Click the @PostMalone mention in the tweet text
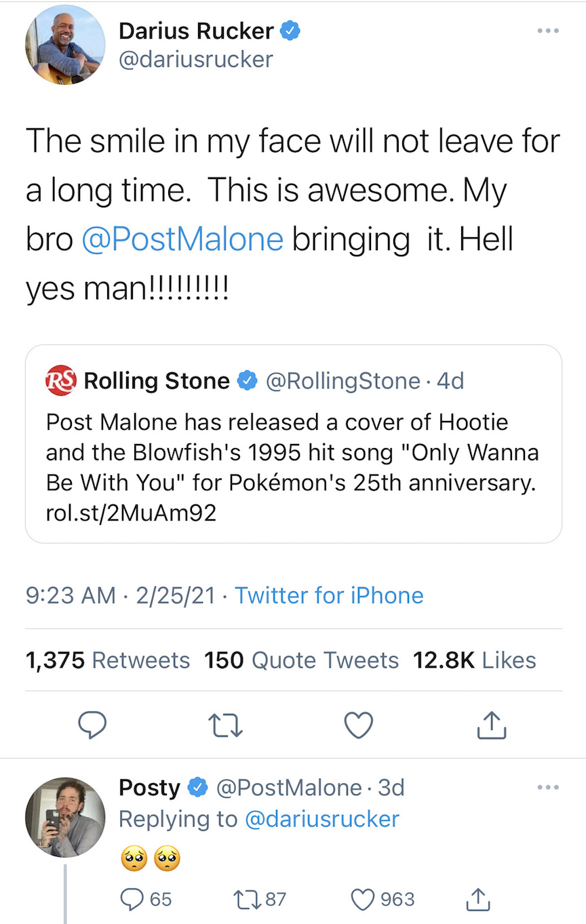This screenshot has height=924, width=586. coord(182,239)
